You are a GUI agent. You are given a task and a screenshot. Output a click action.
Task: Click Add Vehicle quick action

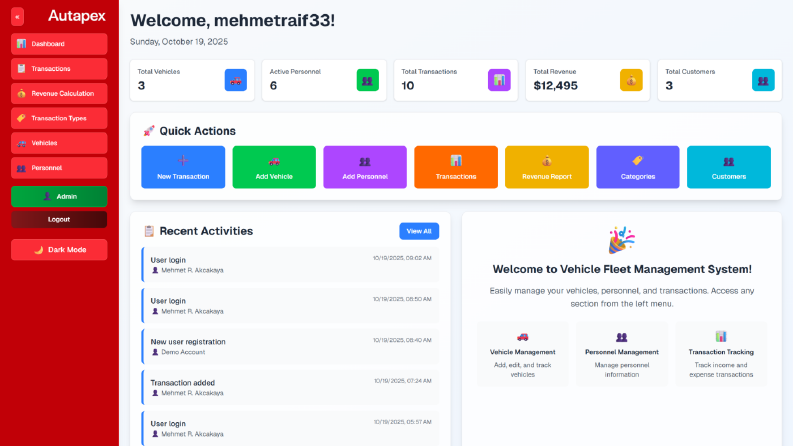[x=274, y=167]
